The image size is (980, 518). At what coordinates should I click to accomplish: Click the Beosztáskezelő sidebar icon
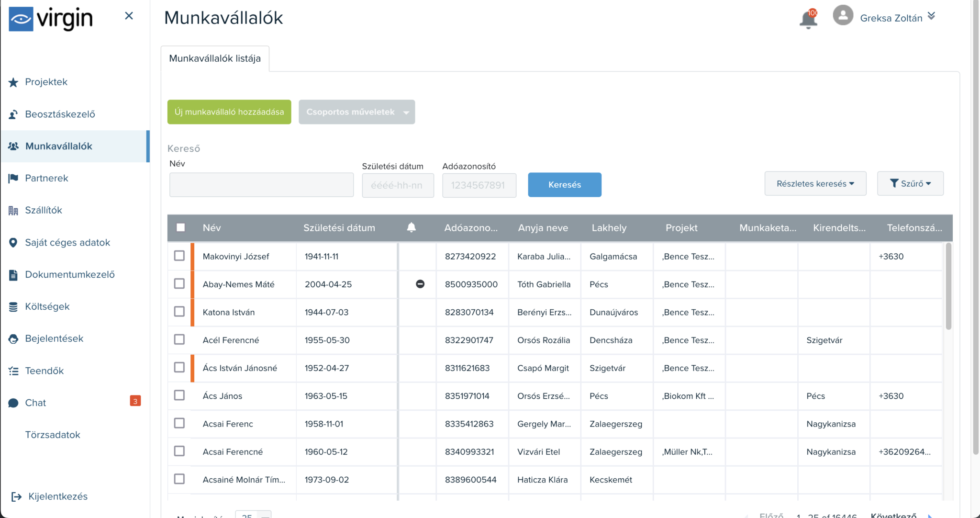tap(13, 114)
